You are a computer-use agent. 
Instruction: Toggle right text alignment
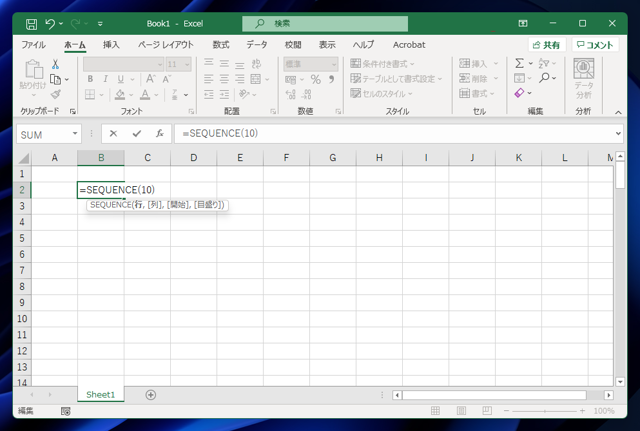pos(240,79)
